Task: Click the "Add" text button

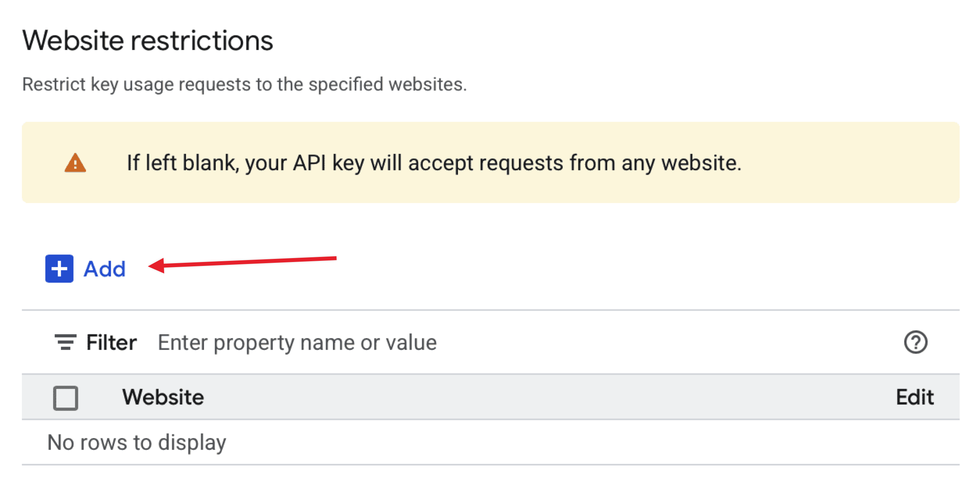Action: 105,269
